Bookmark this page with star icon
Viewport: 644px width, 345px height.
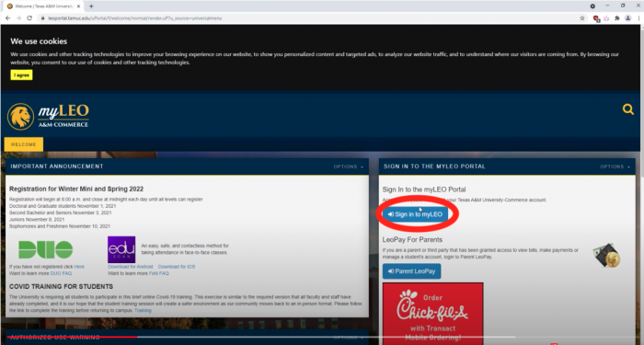click(x=582, y=18)
